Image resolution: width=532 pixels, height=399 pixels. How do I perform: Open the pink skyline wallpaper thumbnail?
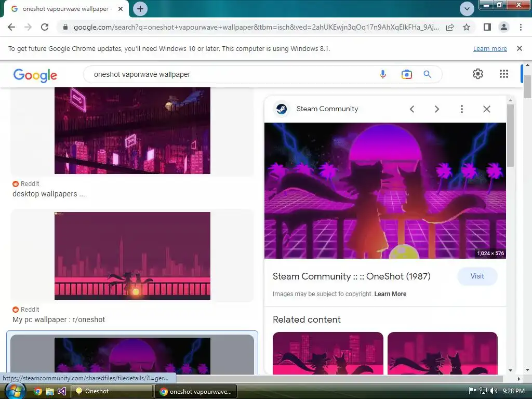point(132,256)
